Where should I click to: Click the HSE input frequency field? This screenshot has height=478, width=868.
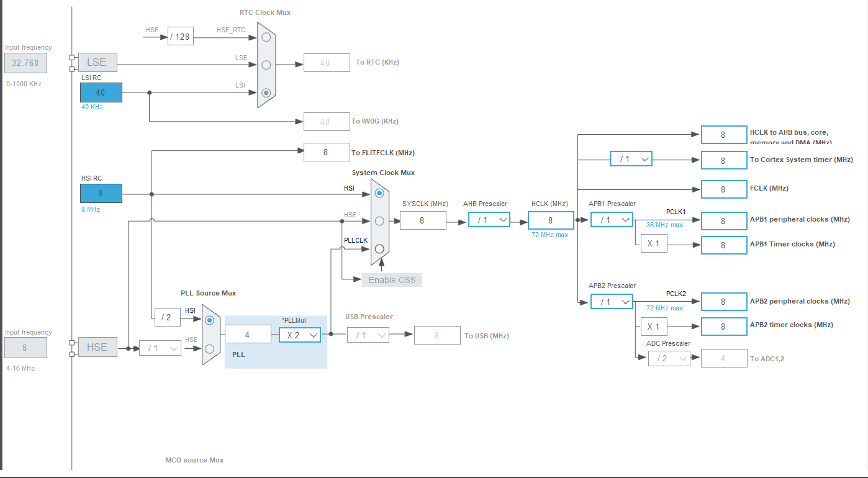25,348
